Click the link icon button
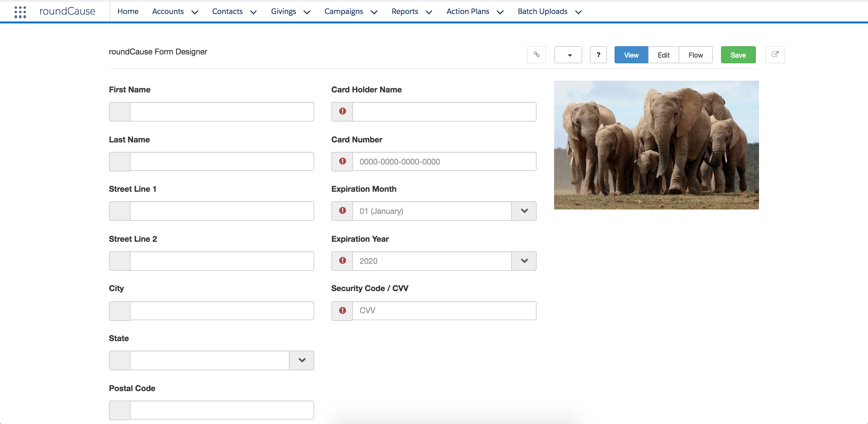Viewport: 868px width, 424px height. [x=536, y=54]
